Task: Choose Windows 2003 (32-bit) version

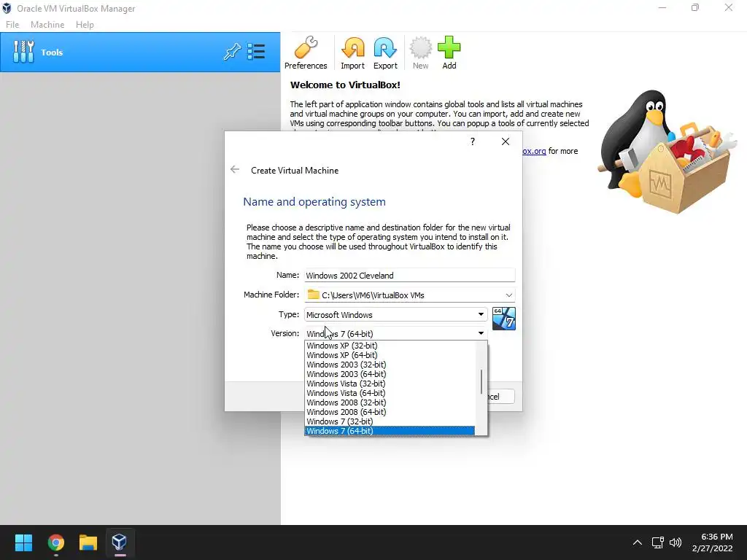Action: (x=390, y=365)
